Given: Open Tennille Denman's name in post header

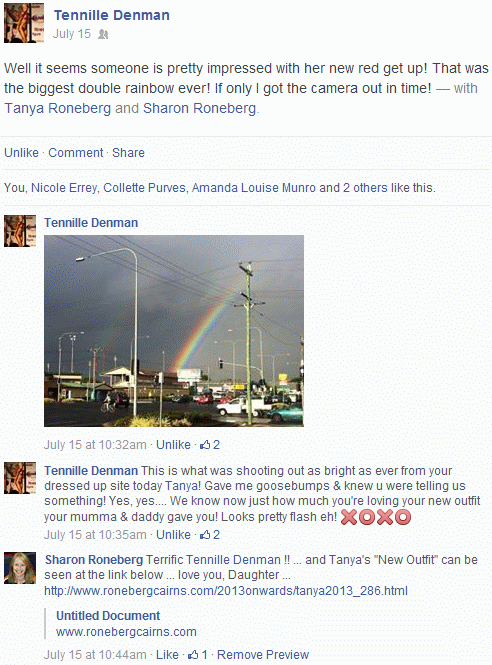Looking at the screenshot, I should click(x=112, y=15).
